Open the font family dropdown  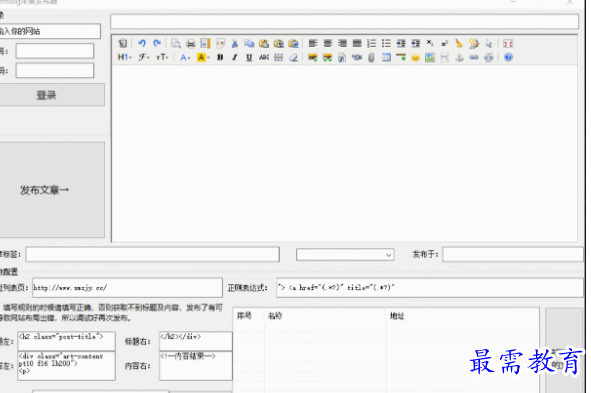coord(144,57)
